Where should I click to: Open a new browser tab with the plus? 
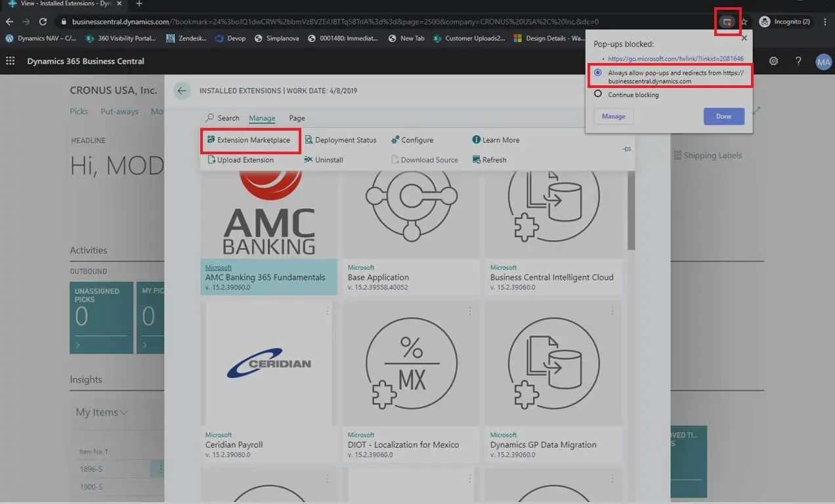coord(139,4)
